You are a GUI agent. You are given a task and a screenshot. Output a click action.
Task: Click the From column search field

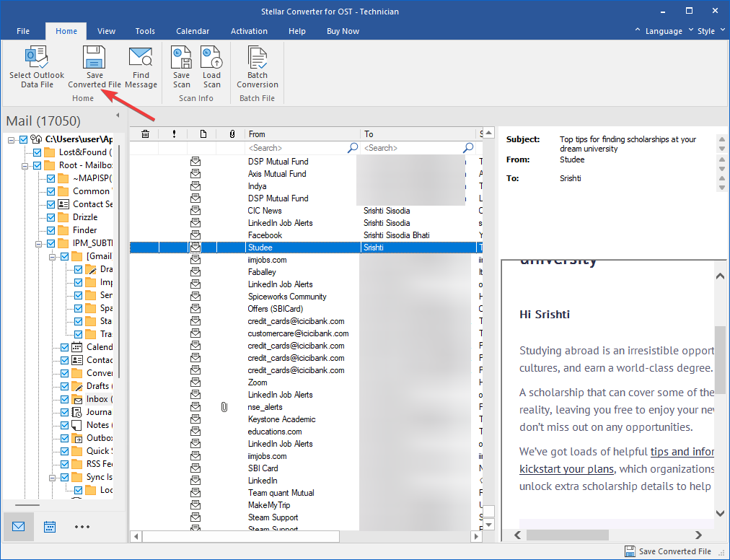pos(296,148)
